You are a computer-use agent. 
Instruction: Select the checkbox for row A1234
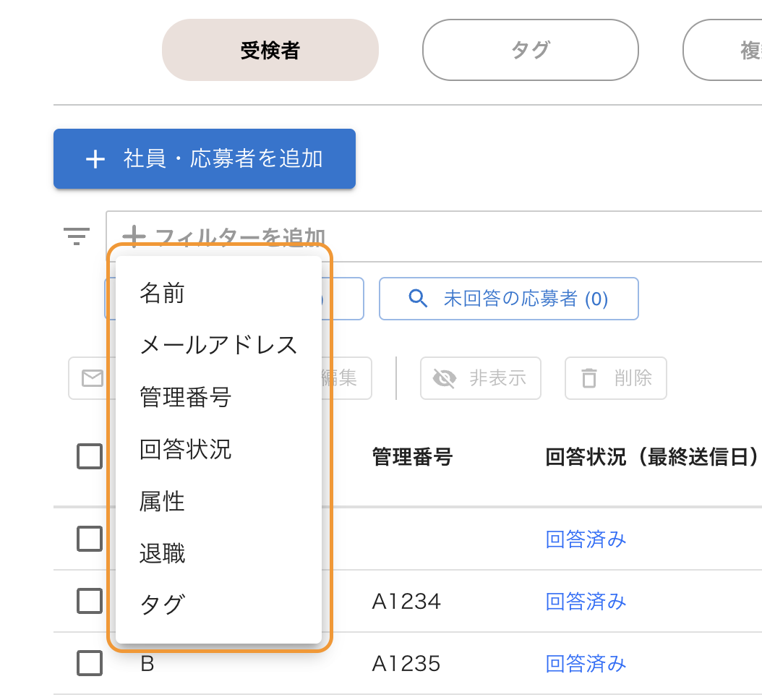click(90, 601)
